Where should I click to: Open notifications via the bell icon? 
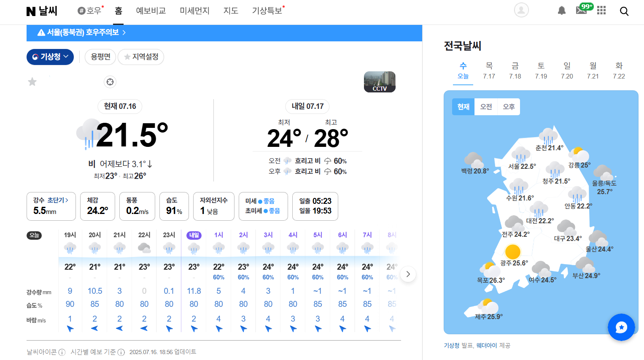(x=561, y=11)
